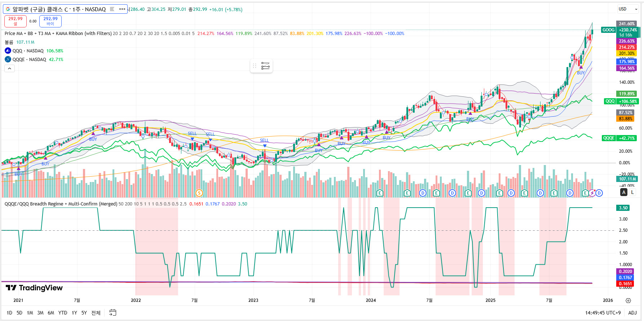The height and width of the screenshot is (321, 644).
Task: Click the SELL signal label nearest the 2023 mark
Action: tap(264, 140)
